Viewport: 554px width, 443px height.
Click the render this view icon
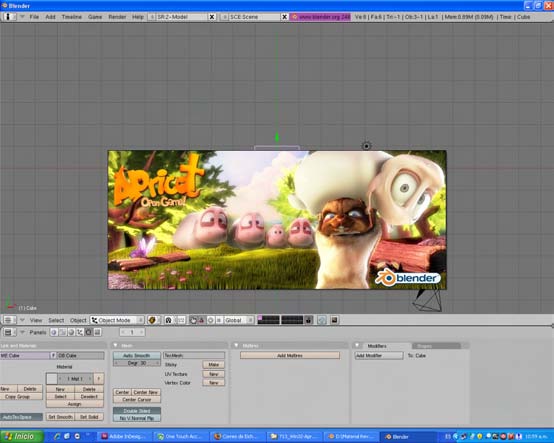(x=334, y=320)
